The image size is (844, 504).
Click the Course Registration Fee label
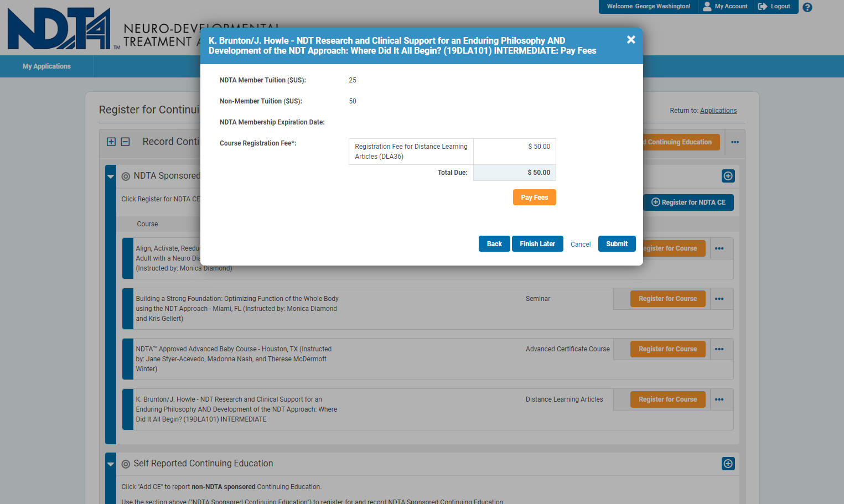coord(258,143)
